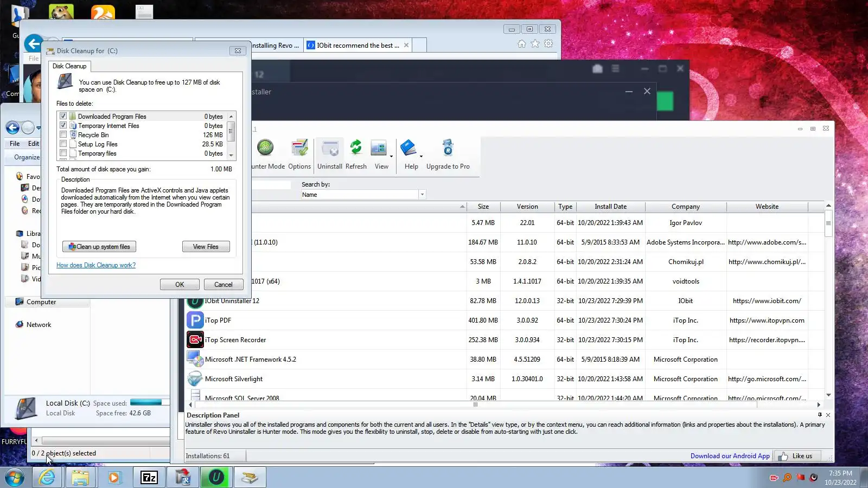
Task: Expand the View dropdown arrow in Revo
Action: [x=391, y=157]
